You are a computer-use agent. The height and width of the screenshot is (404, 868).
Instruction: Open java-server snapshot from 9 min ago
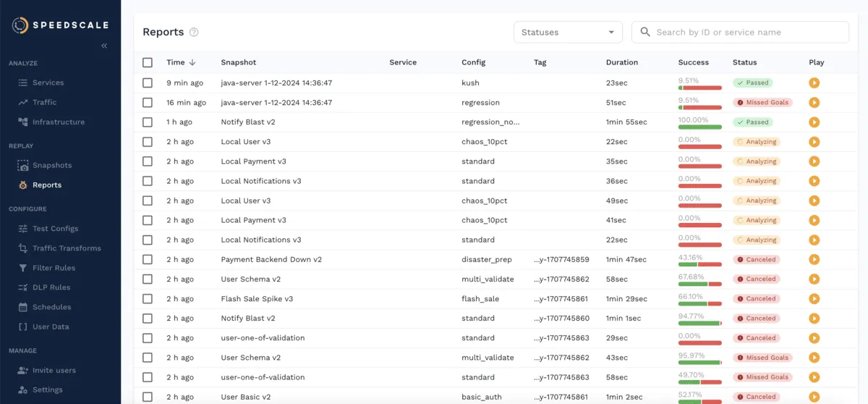[x=276, y=83]
